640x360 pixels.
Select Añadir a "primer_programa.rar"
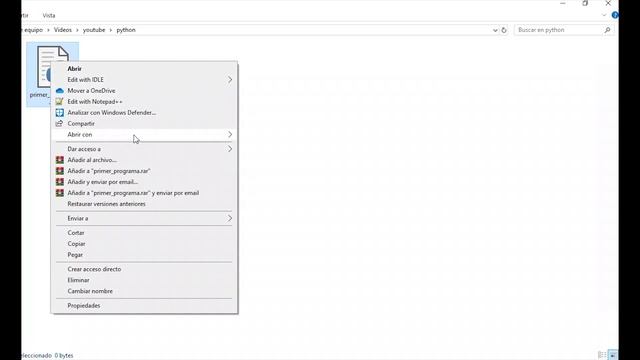coord(144,171)
